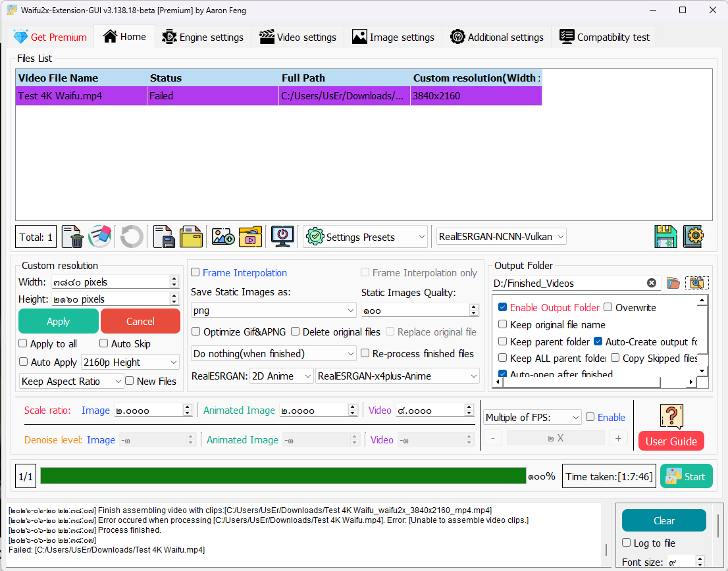Increase the Static Images Quality stepper

coord(473,307)
